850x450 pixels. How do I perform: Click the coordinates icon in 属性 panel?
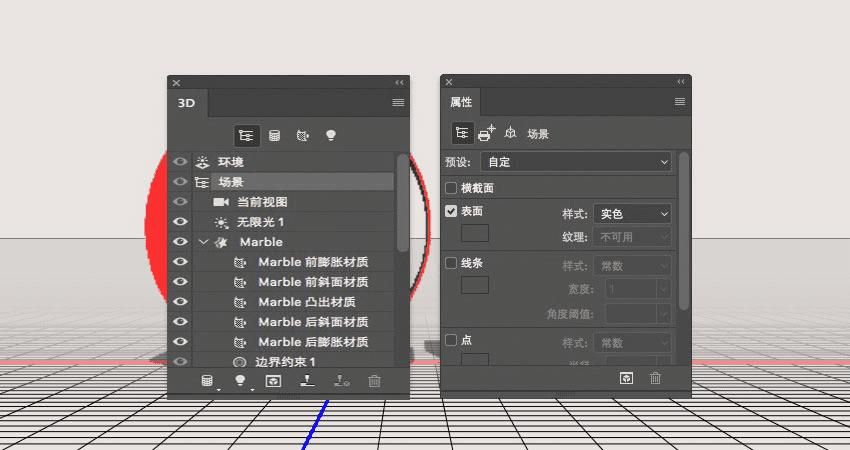click(x=510, y=133)
